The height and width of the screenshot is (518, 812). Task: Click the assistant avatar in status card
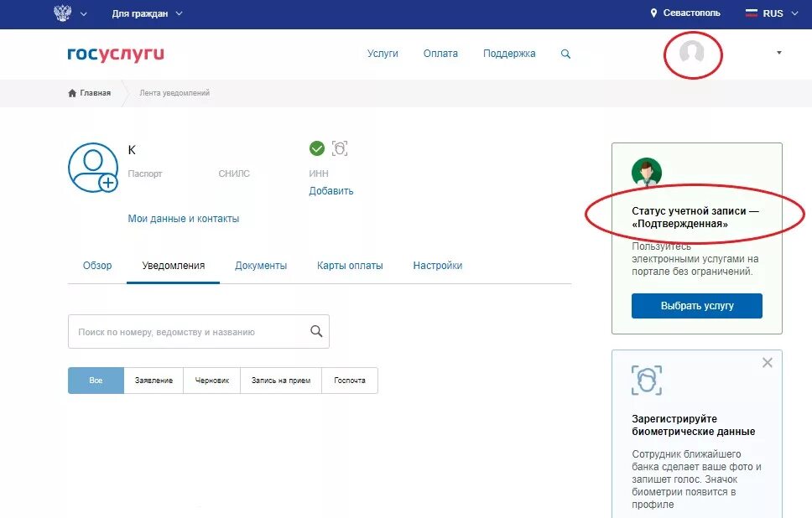tap(647, 172)
